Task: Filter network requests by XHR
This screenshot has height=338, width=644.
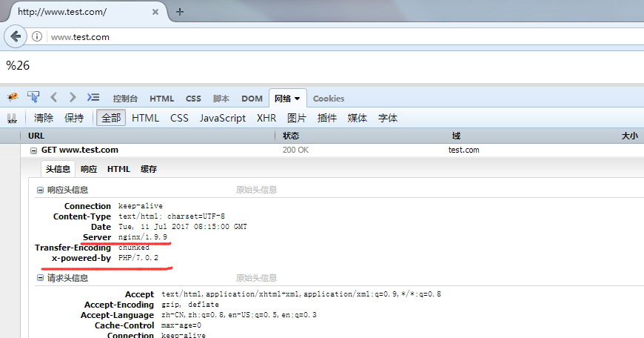Action: [266, 118]
